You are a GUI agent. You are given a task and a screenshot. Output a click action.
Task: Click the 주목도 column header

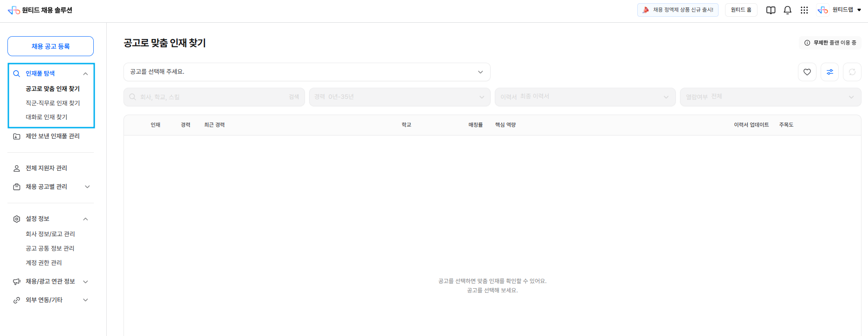click(786, 125)
